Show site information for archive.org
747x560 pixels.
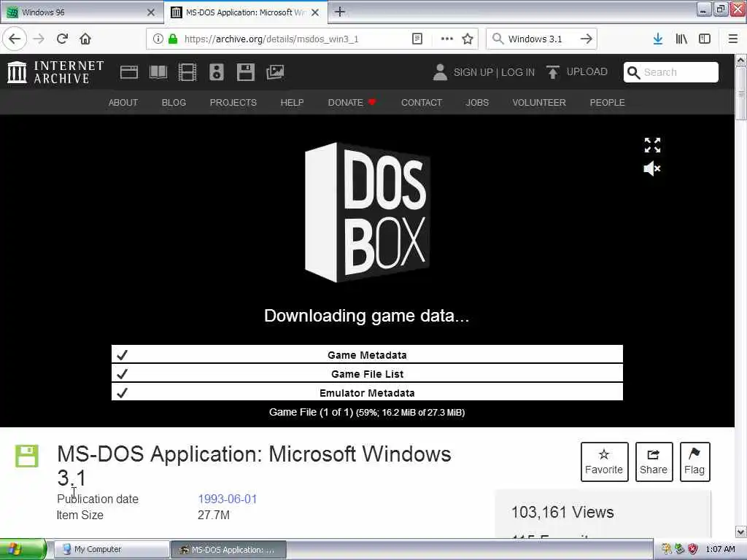[x=158, y=39]
